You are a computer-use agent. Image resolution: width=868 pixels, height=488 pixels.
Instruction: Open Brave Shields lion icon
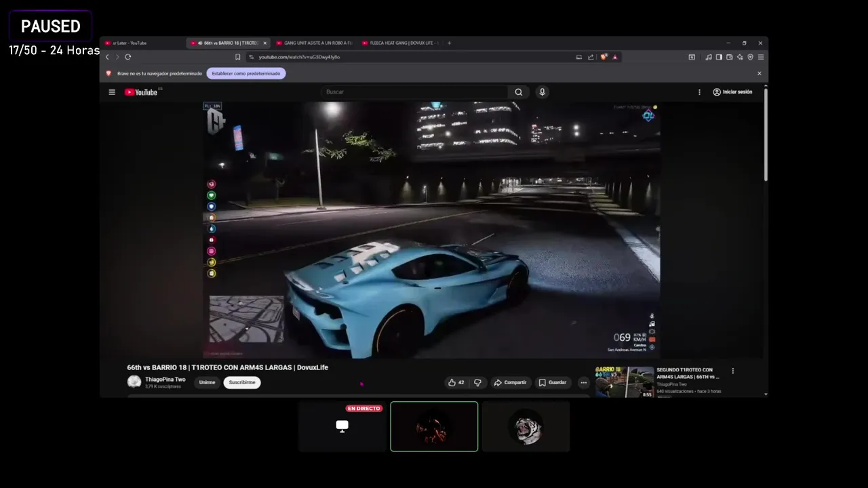pos(604,57)
